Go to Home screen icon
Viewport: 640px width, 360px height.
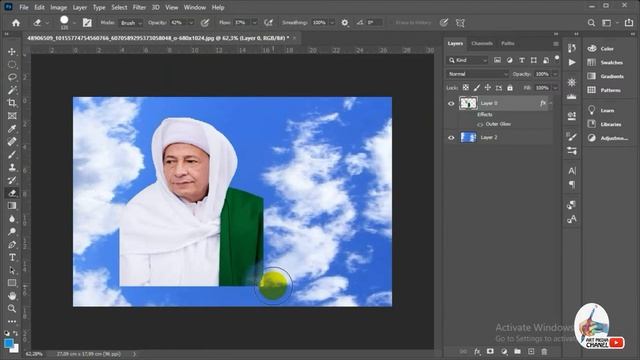point(16,23)
